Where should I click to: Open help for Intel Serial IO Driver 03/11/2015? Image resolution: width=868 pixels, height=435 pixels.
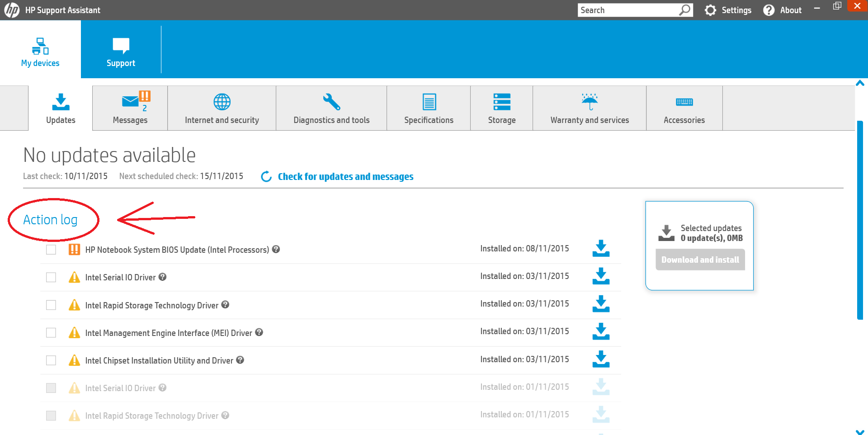coord(163,277)
